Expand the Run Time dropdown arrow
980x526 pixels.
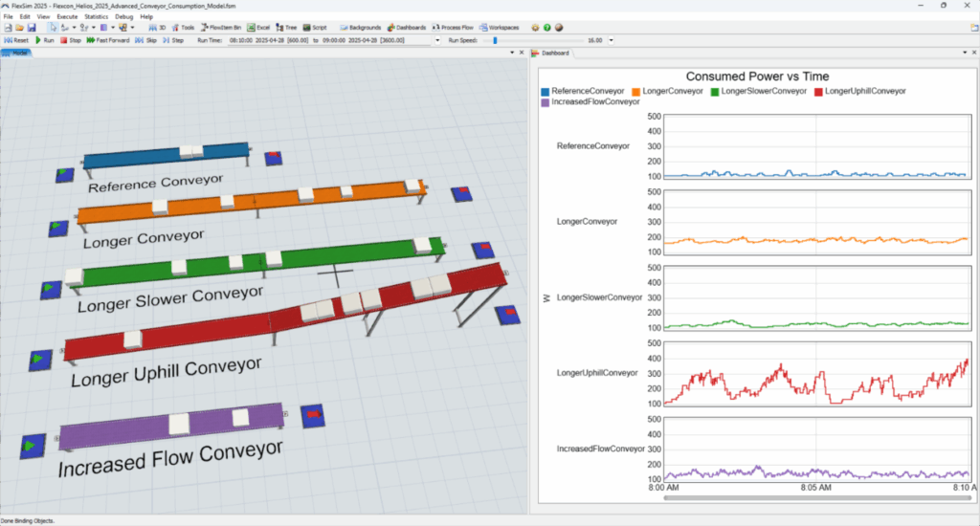(437, 41)
